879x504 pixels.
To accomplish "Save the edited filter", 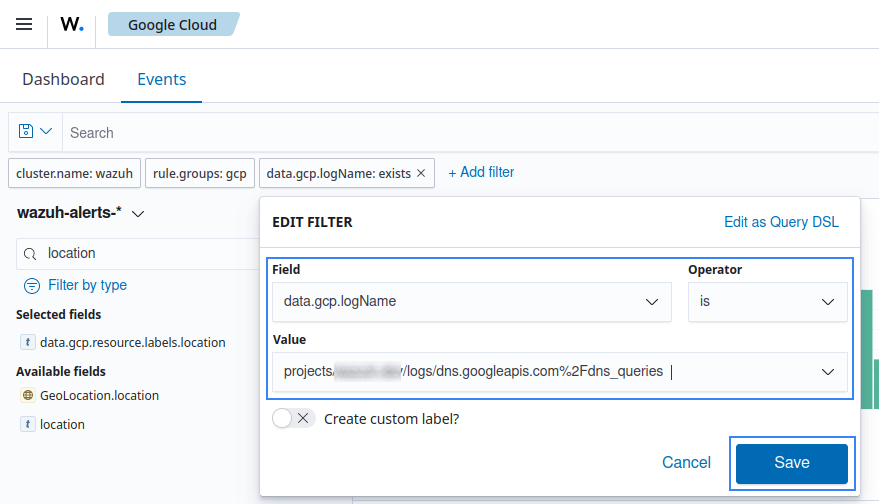I will coord(791,463).
